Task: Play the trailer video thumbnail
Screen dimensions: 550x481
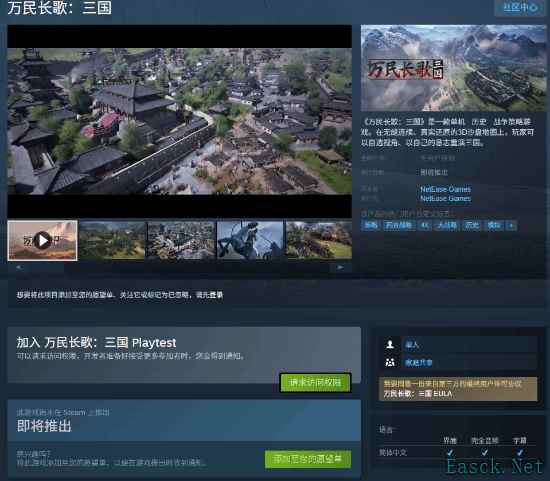Action: (x=42, y=241)
